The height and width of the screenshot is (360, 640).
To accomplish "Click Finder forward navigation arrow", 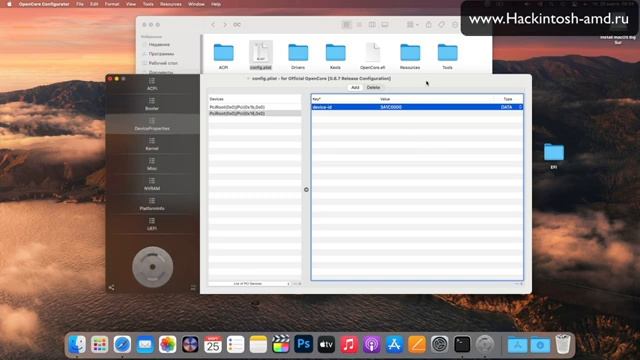I will pos(225,25).
